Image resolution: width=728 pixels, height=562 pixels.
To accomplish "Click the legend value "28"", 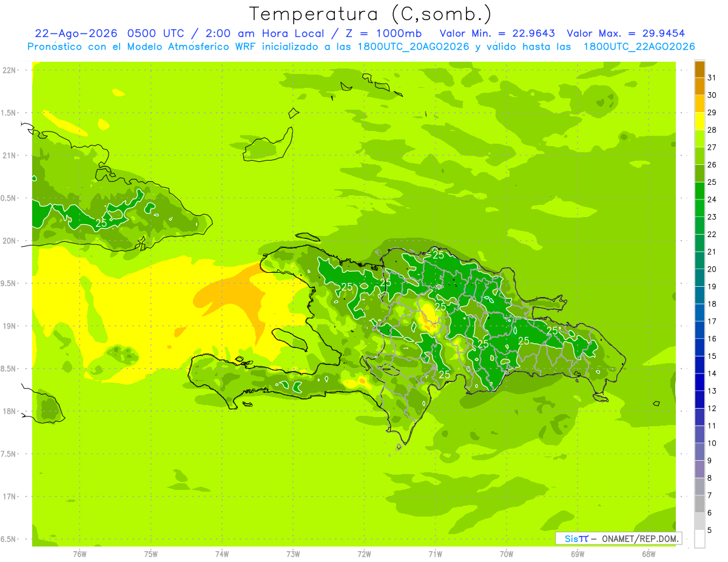I will click(712, 130).
